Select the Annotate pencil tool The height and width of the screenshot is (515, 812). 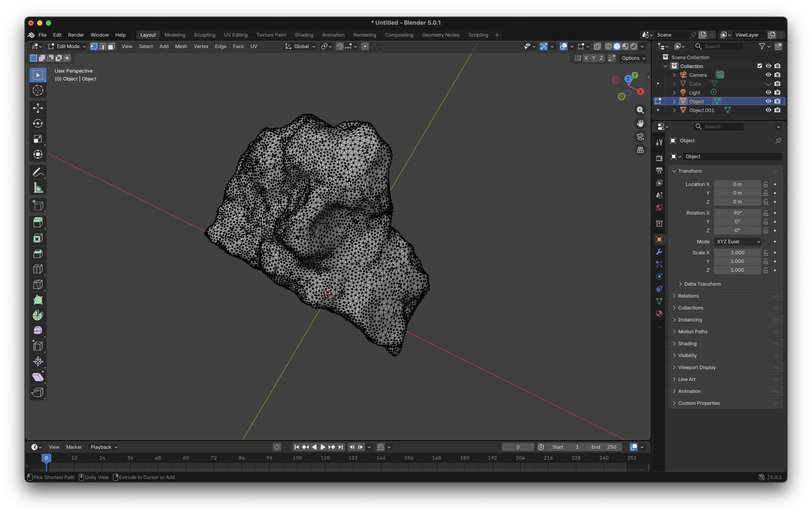(38, 172)
